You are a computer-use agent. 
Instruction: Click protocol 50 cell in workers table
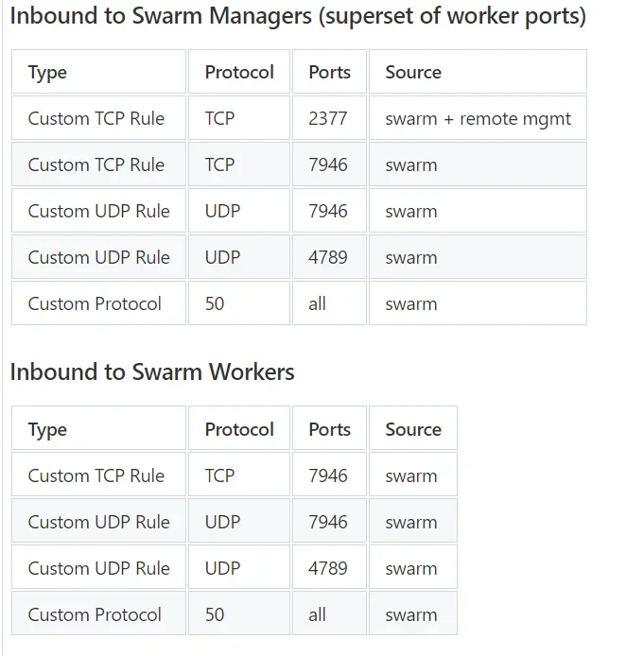(239, 613)
